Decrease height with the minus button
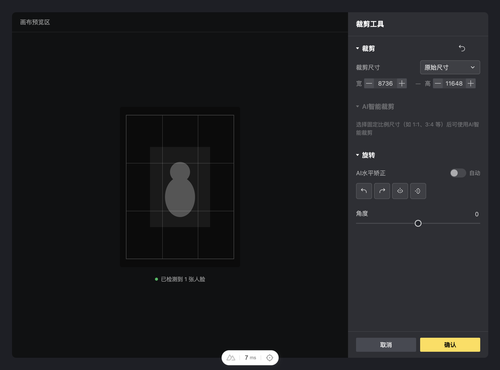 pyautogui.click(x=438, y=83)
